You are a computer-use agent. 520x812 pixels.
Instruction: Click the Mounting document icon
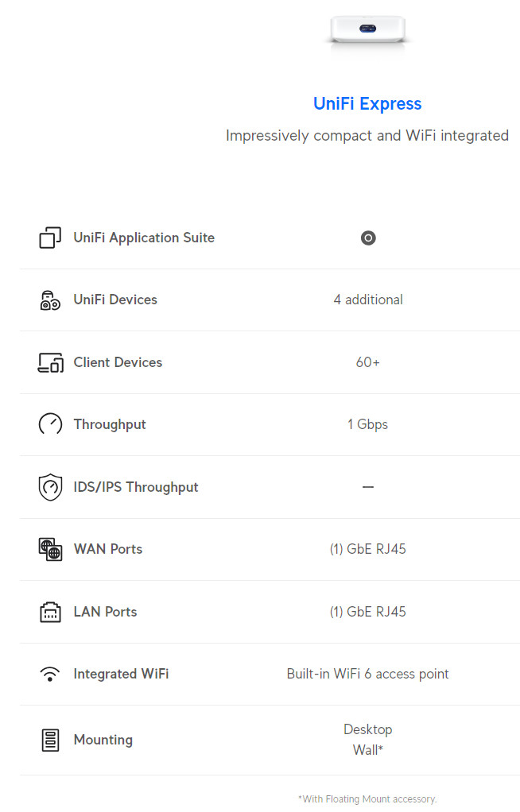(x=50, y=740)
